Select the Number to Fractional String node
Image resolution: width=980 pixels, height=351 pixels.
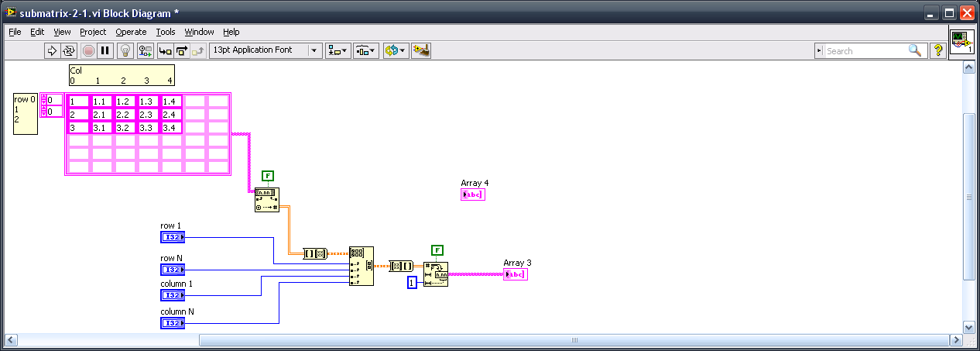[x=436, y=274]
